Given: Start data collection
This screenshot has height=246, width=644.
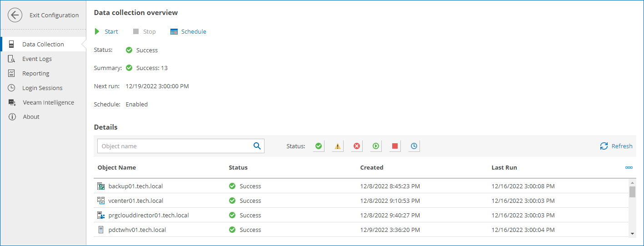Looking at the screenshot, I should 106,31.
